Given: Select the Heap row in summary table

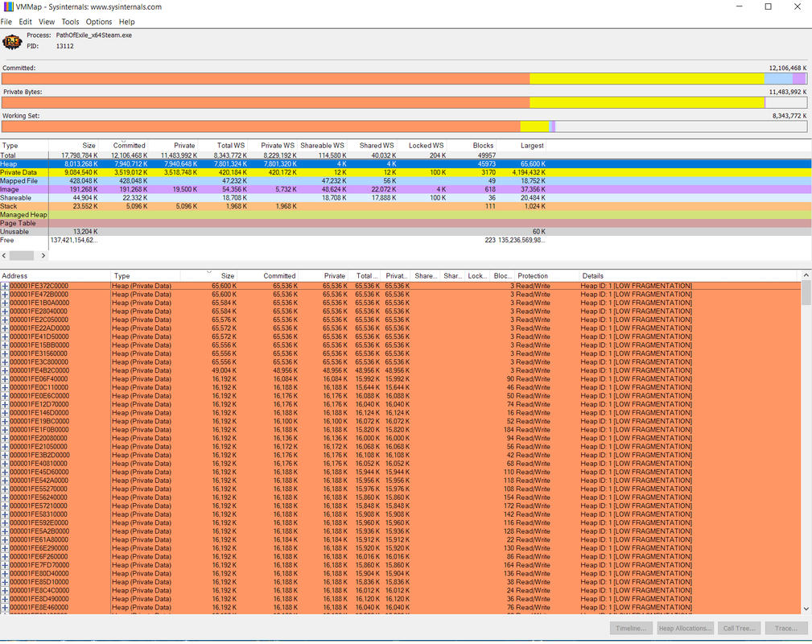Looking at the screenshot, I should (406, 163).
